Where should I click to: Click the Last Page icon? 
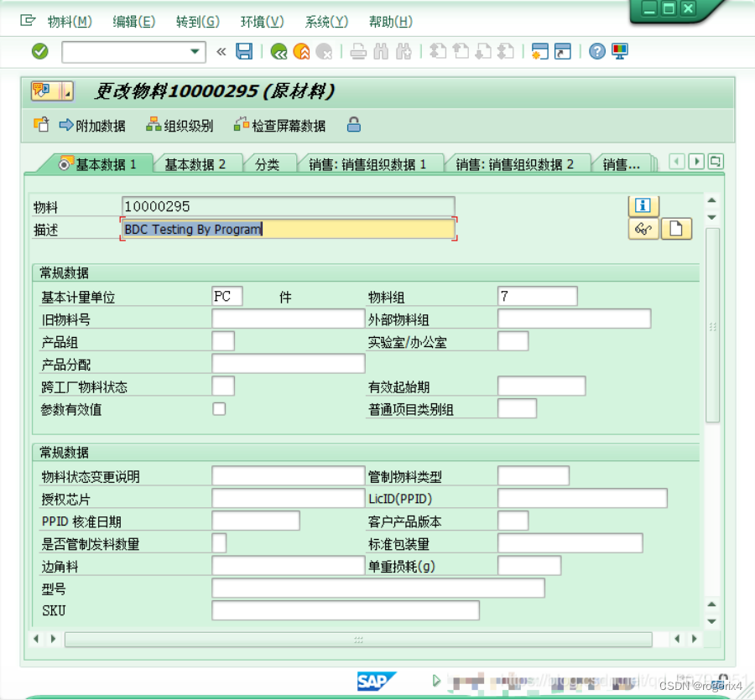tap(506, 51)
